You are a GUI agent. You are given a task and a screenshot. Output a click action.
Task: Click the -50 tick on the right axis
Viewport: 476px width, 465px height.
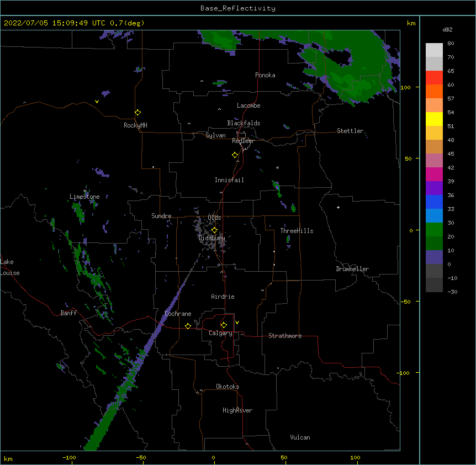(406, 302)
